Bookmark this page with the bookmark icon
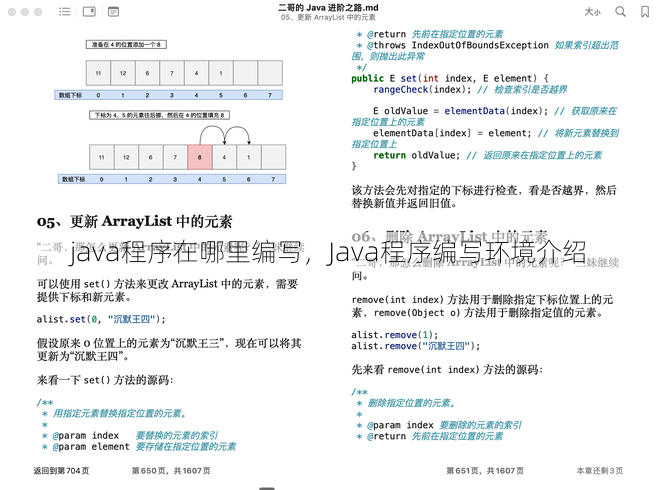 tap(645, 12)
